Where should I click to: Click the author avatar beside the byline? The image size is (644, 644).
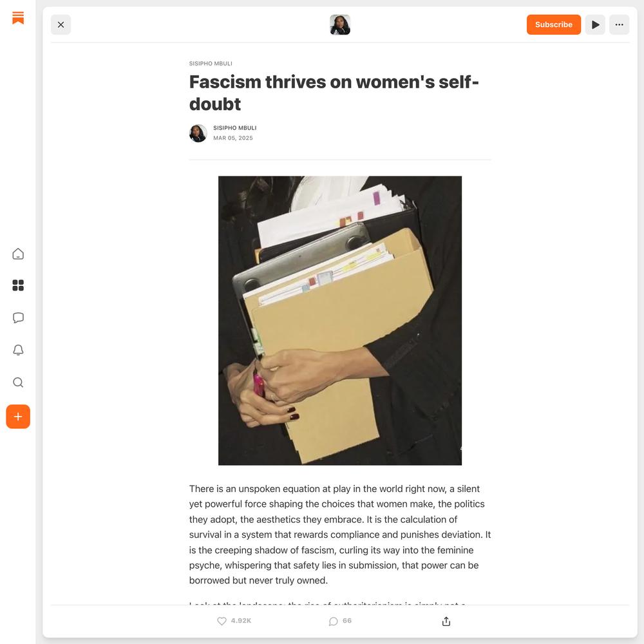pyautogui.click(x=198, y=133)
